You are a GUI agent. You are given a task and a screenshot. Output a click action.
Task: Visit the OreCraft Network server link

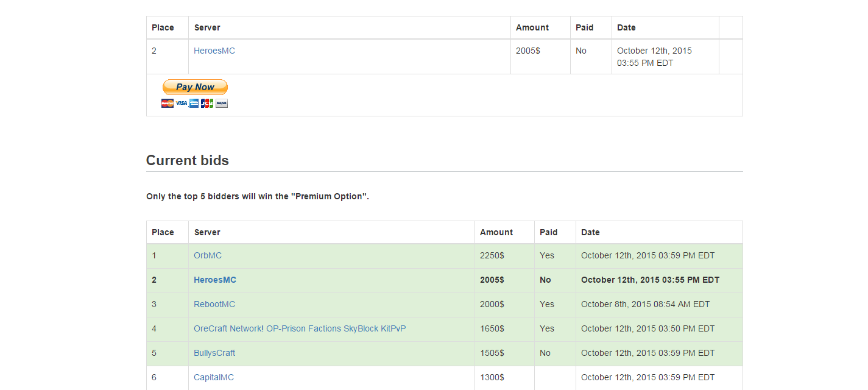point(300,328)
